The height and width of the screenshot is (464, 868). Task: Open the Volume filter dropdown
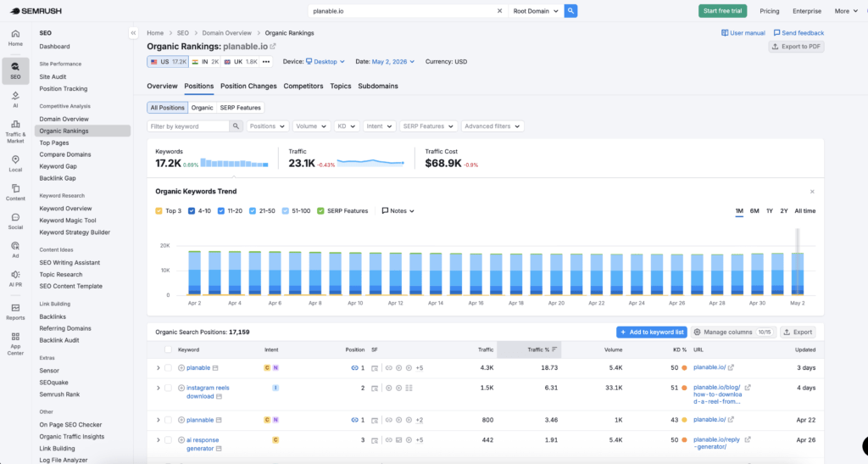click(x=311, y=126)
